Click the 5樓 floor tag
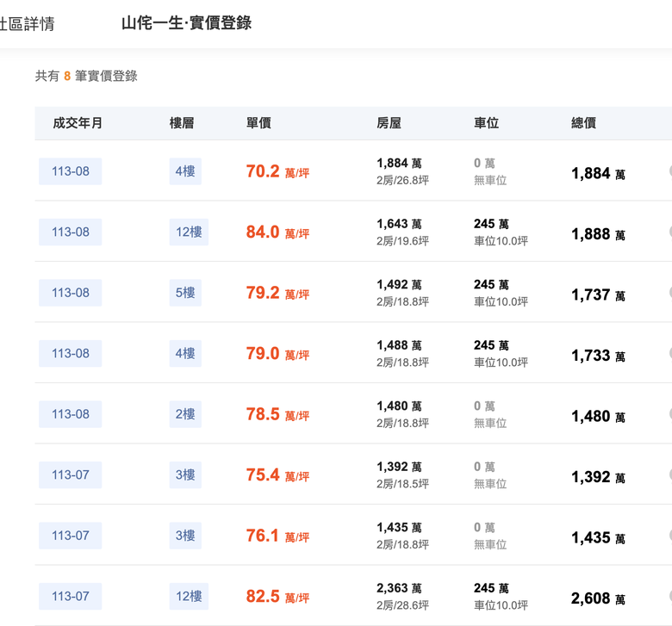This screenshot has height=626, width=672. click(185, 293)
